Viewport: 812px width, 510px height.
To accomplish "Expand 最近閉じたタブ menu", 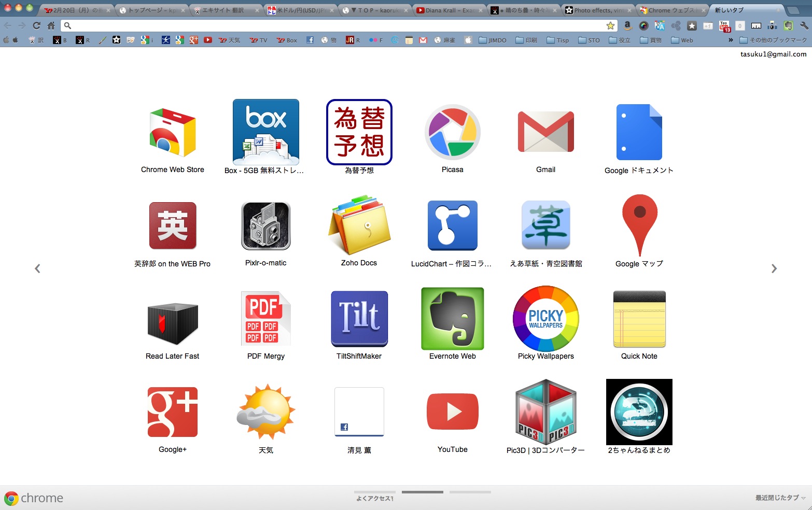I will pyautogui.click(x=780, y=498).
